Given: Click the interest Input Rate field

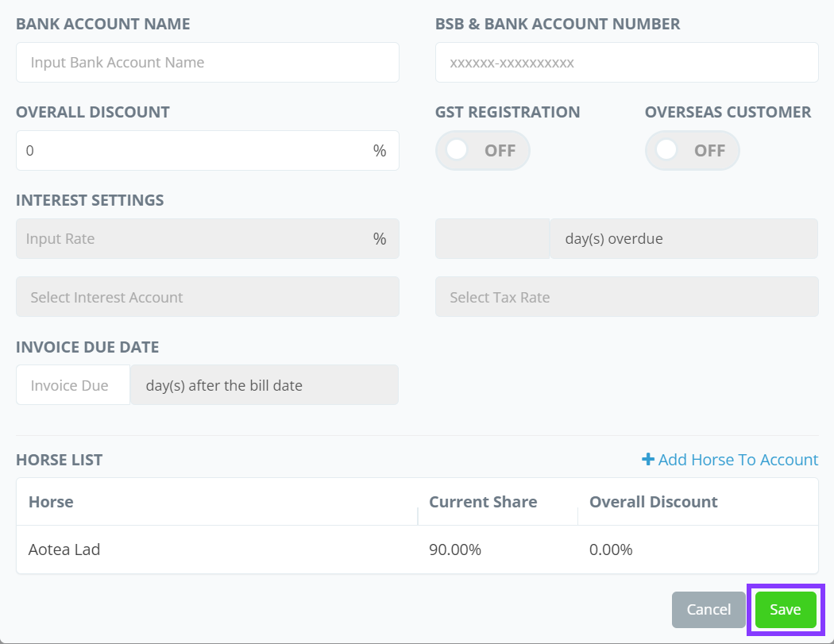Looking at the screenshot, I should [195, 239].
